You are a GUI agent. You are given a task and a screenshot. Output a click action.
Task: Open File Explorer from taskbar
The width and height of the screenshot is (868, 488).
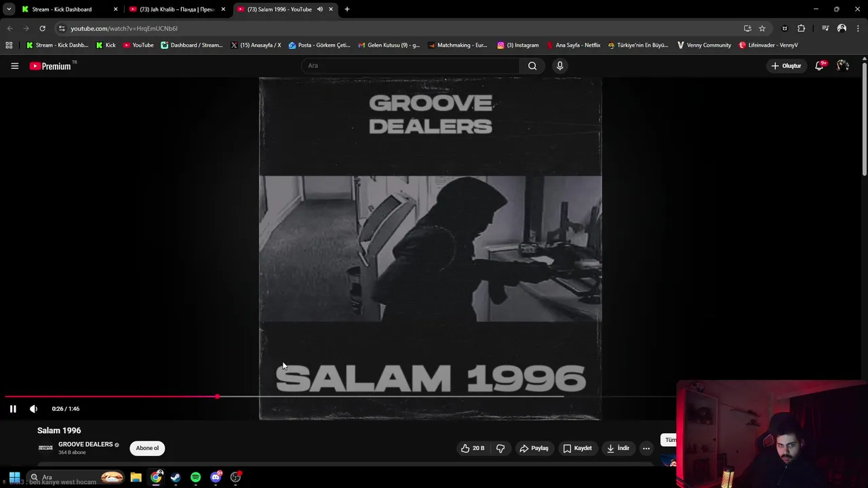pyautogui.click(x=136, y=477)
